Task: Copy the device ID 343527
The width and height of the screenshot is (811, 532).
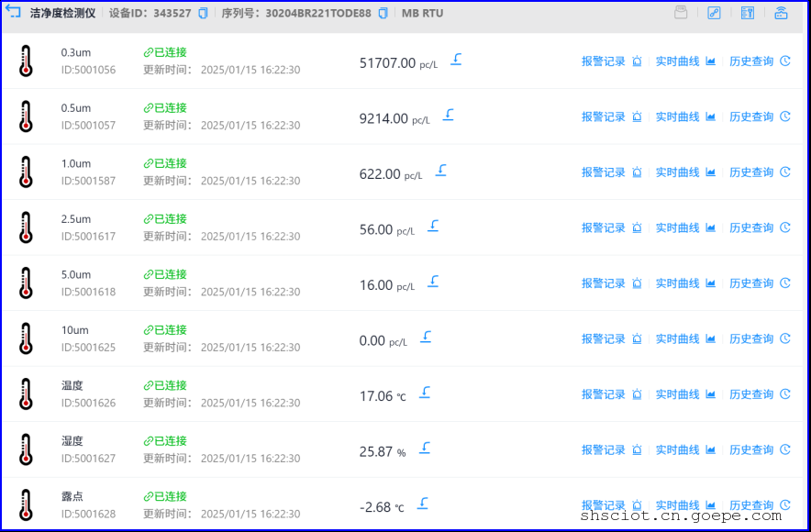Action: (x=203, y=14)
